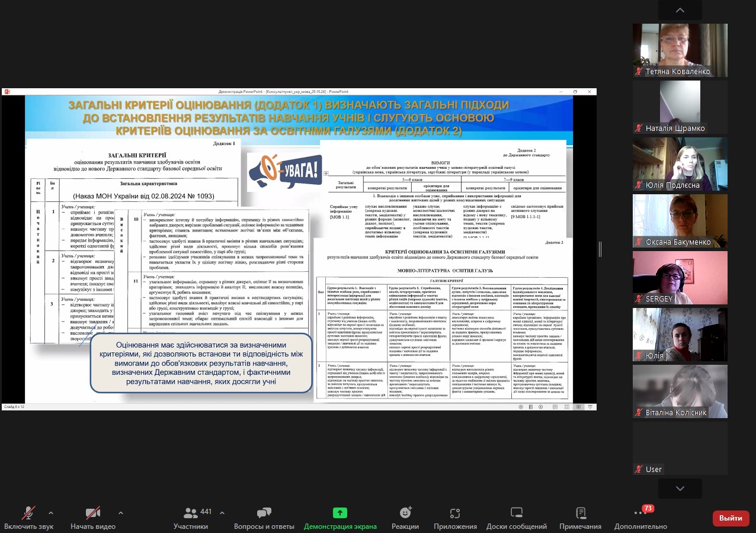Turn on camera with Начать видео
756x533 pixels.
[93, 518]
